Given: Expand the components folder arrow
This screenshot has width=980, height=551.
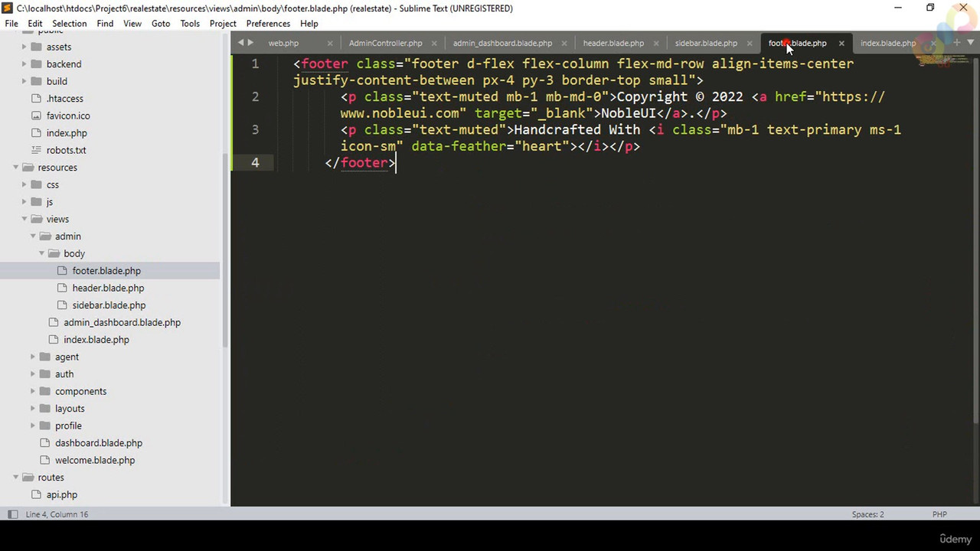Looking at the screenshot, I should tap(33, 391).
